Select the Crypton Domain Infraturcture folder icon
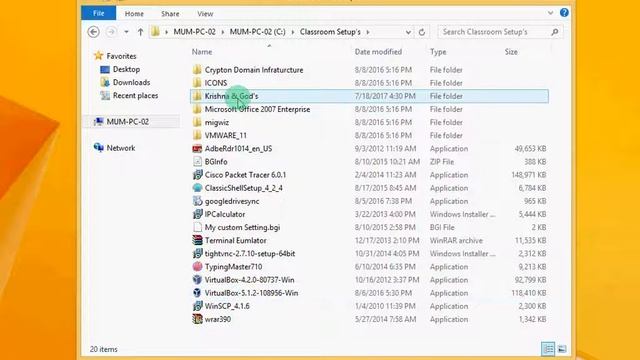Image resolution: width=640 pixels, height=360 pixels. pos(197,69)
